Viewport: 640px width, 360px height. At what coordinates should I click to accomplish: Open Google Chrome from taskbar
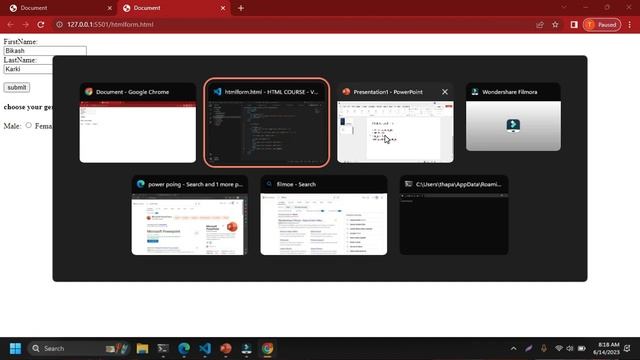[x=267, y=348]
